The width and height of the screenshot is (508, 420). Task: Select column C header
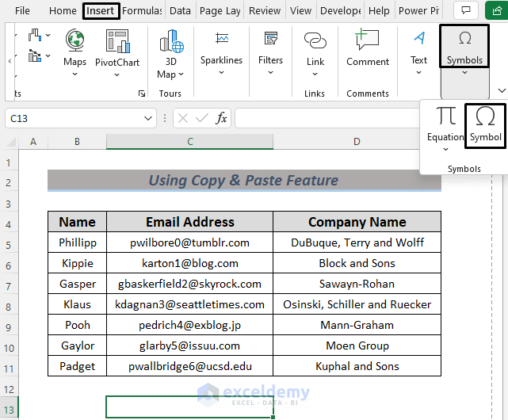pos(190,142)
